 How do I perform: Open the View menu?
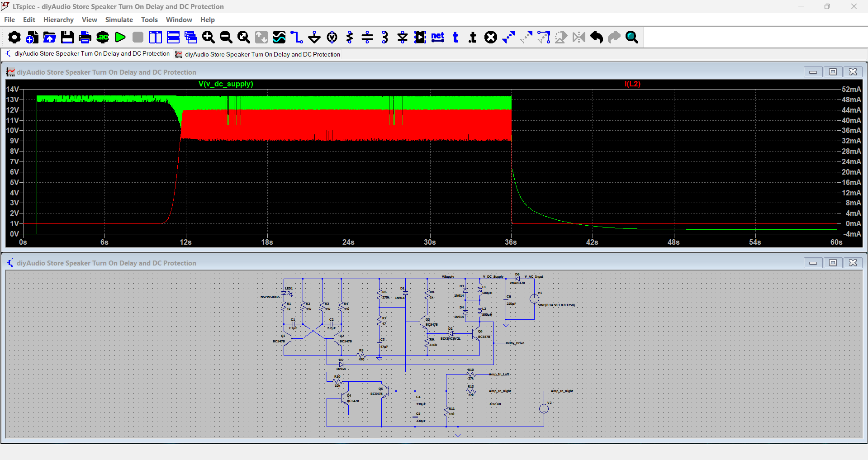[90, 20]
